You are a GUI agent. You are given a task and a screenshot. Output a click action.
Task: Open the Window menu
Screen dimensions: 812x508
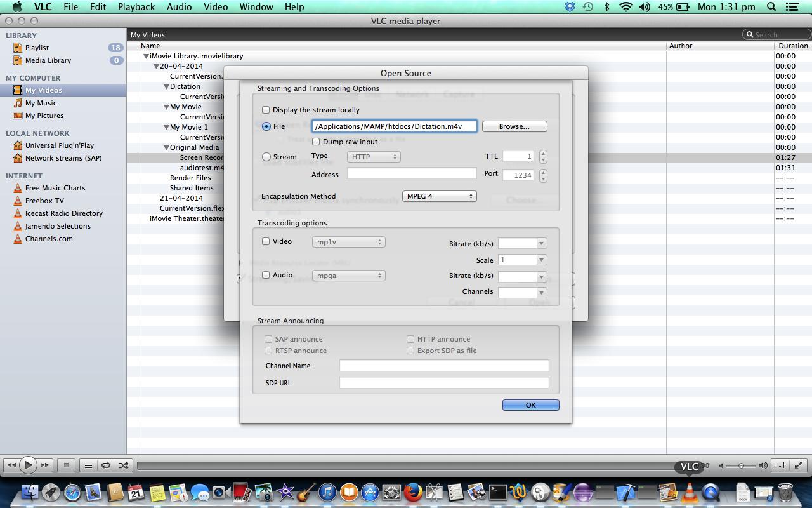(256, 7)
